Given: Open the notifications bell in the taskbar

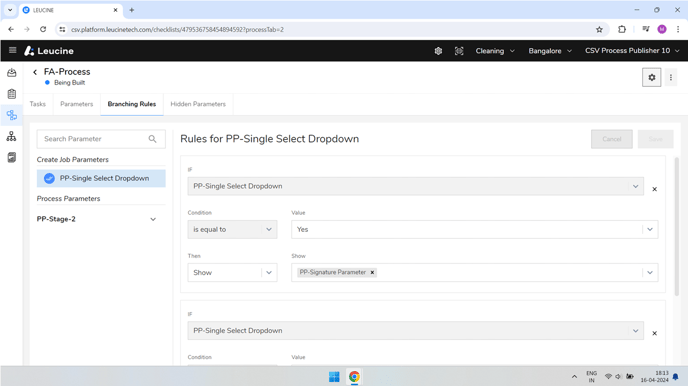Looking at the screenshot, I should click(x=675, y=377).
